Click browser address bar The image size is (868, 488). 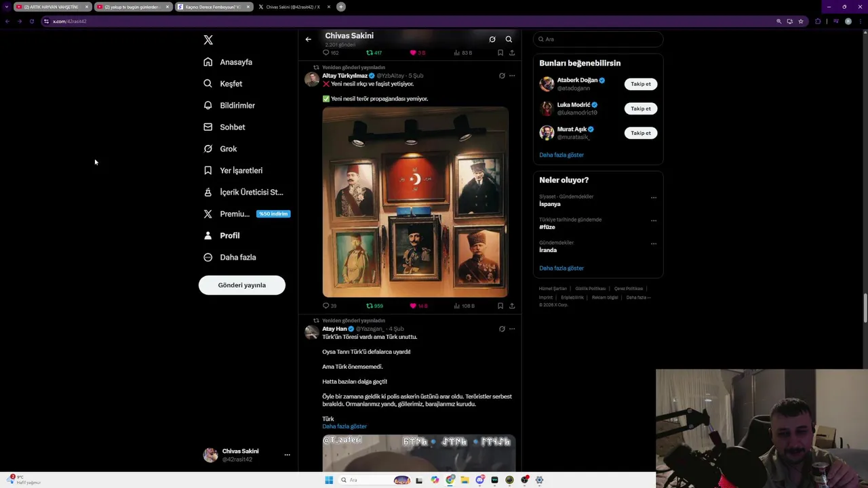tap(407, 21)
